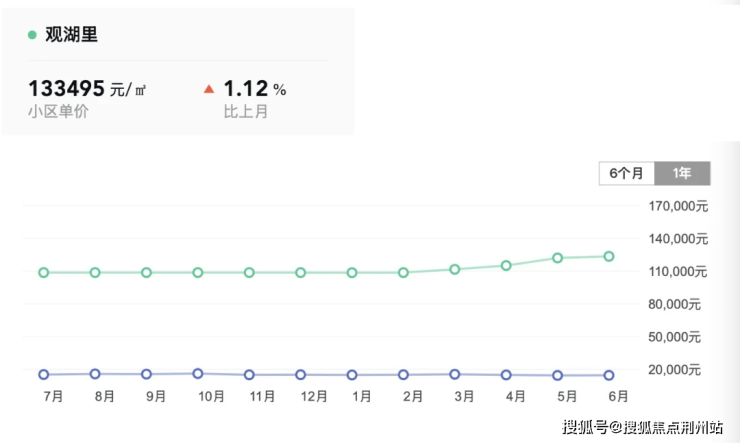Image resolution: width=740 pixels, height=443 pixels.
Task: Click the green line point for 7月
Action: [44, 272]
